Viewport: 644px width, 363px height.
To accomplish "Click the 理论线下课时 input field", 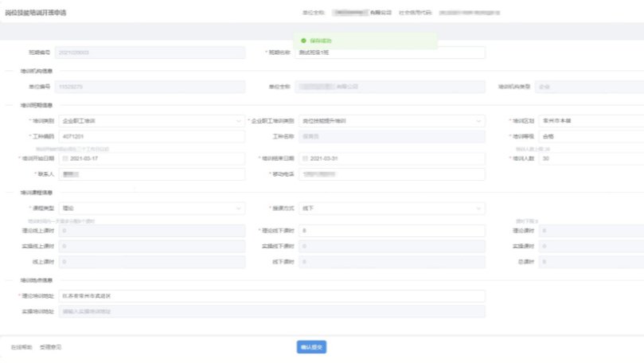I will 390,231.
